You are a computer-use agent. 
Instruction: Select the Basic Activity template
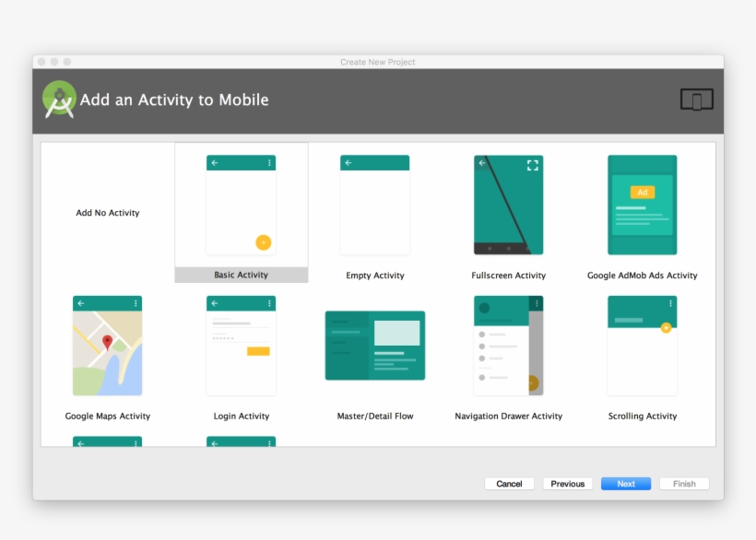pyautogui.click(x=241, y=212)
